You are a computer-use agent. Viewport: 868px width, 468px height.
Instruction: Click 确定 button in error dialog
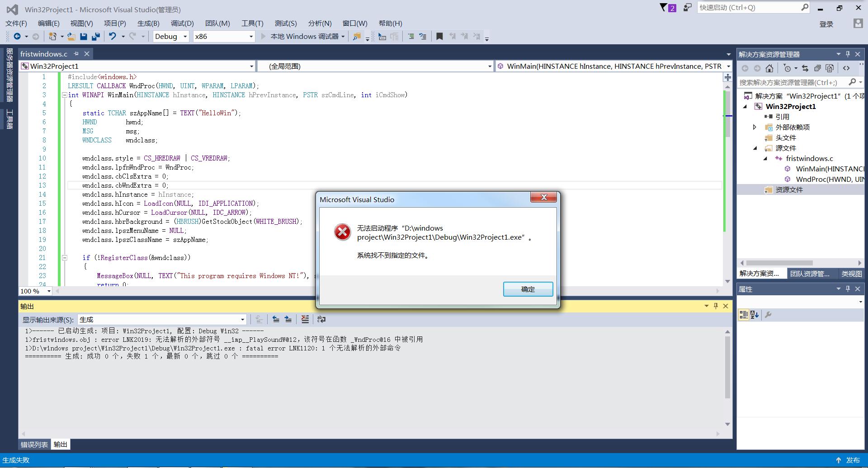pos(528,289)
